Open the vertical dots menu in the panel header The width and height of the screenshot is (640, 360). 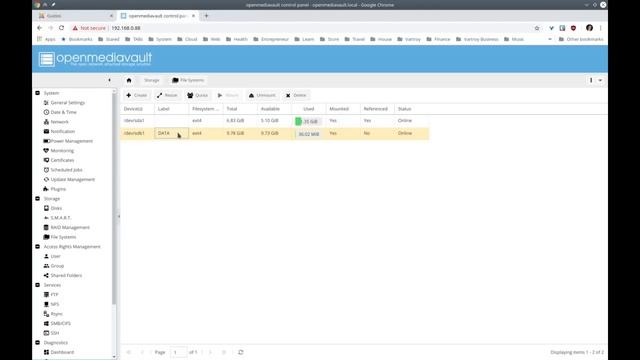[x=591, y=80]
